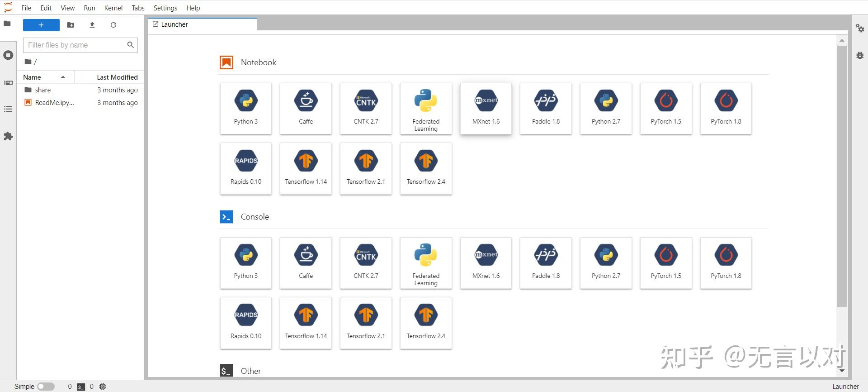Open a Tensorflow 1.14 console

306,323
